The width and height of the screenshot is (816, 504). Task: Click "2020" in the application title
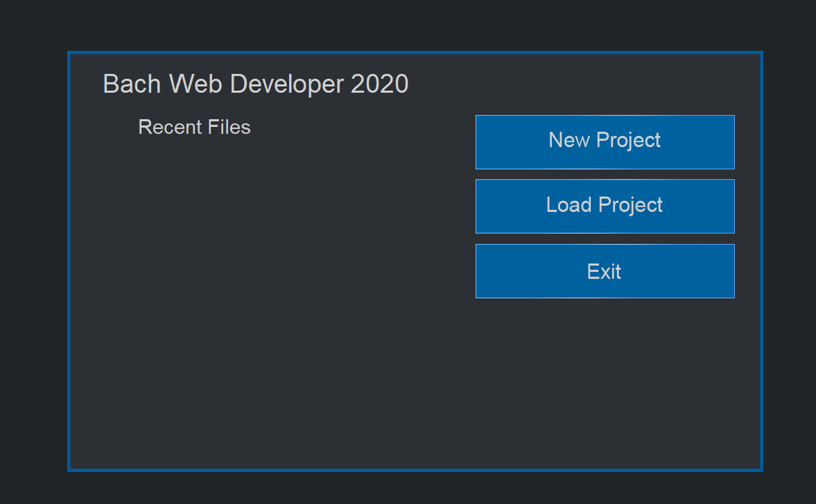379,84
